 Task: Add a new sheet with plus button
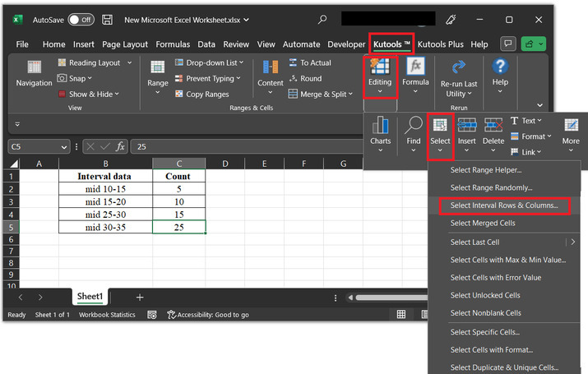140,297
